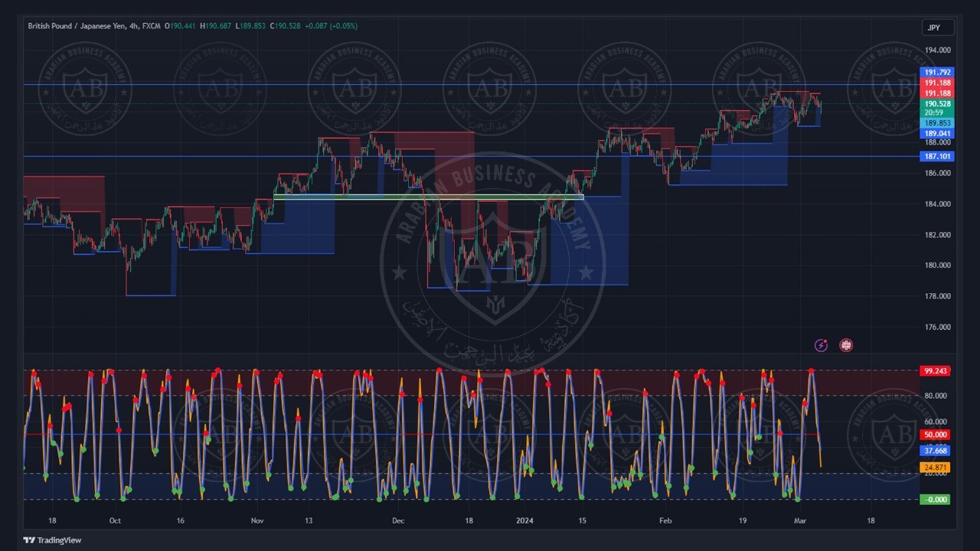
Task: Click the close value C190.528
Action: coord(286,26)
